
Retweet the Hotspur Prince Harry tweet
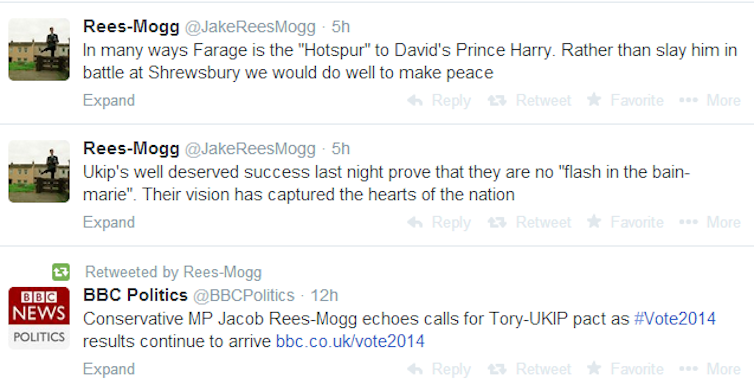pos(529,101)
